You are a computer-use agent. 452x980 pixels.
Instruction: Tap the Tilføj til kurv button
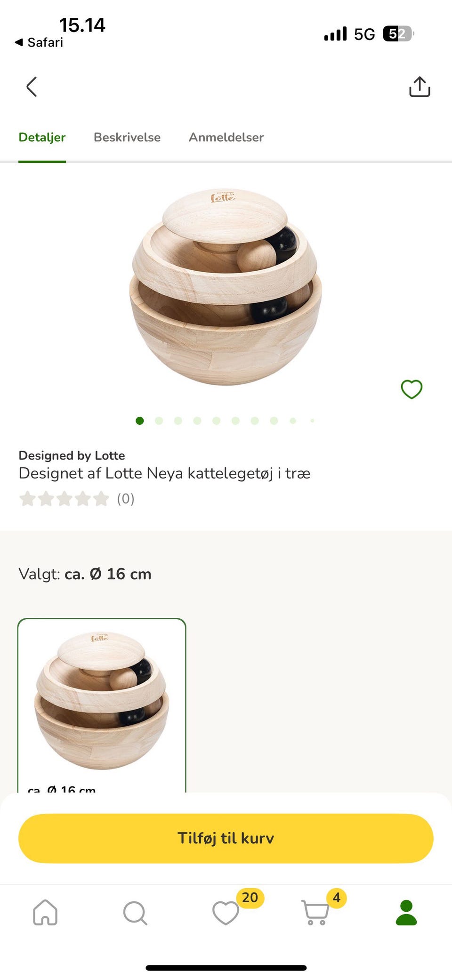pos(226,838)
